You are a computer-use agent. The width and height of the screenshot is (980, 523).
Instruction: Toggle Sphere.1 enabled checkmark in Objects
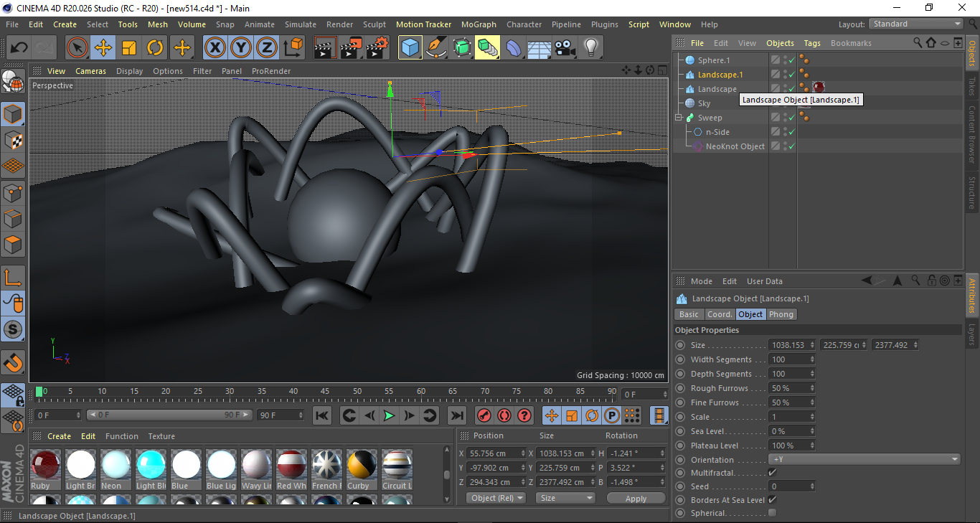791,60
